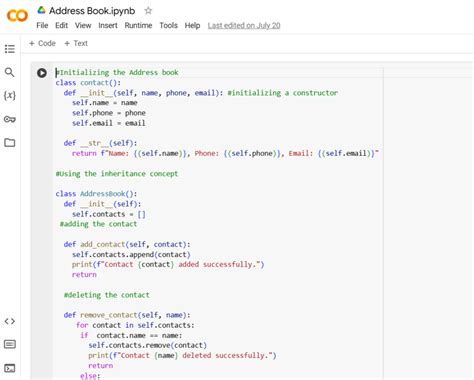474x380 pixels.
Task: Click the self.contacts.append(contact) line
Action: 131,254
